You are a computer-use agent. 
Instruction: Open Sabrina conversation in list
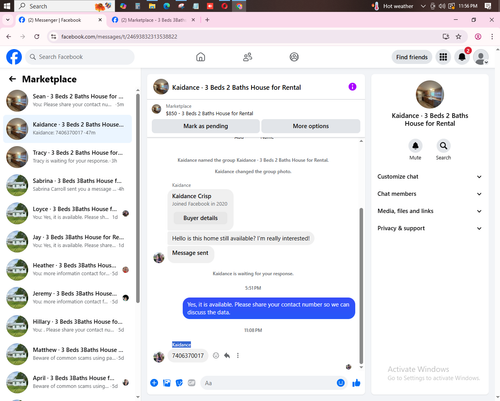(68, 185)
